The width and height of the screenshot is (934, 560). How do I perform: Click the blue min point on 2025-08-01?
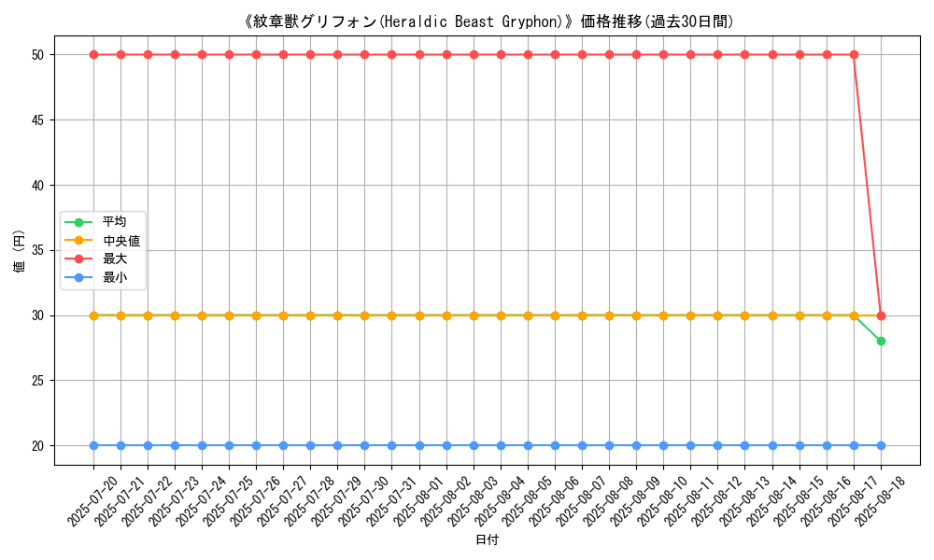coord(419,446)
